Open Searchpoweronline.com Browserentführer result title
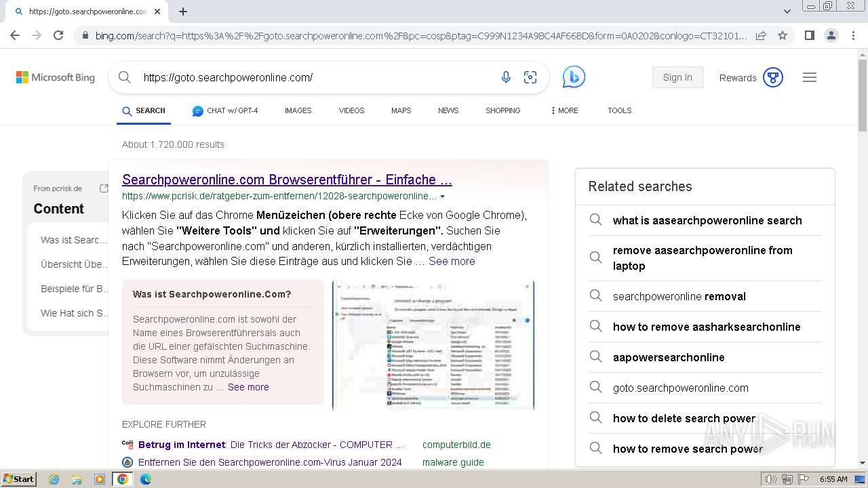This screenshot has height=488, width=868. pyautogui.click(x=287, y=180)
